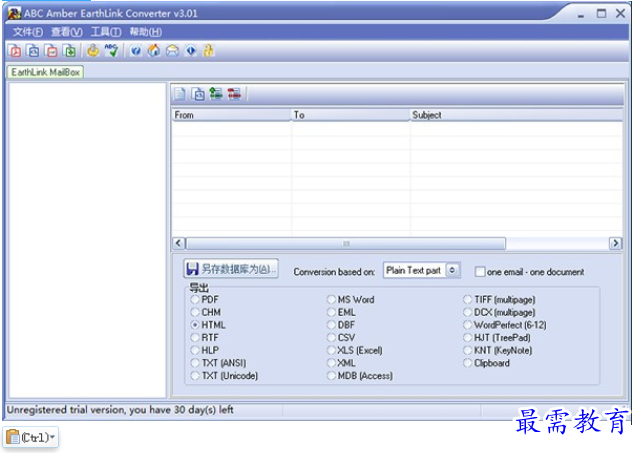Click the open envelope email icon
The width and height of the screenshot is (637, 453).
pos(172,51)
